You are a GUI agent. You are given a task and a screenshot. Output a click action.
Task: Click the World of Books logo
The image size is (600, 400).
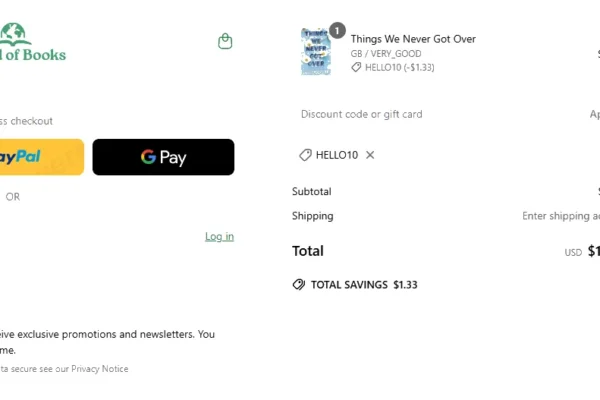coord(32,45)
